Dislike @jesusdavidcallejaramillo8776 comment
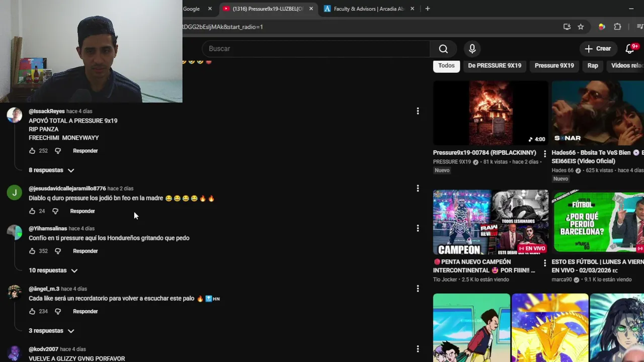This screenshot has height=362, width=644. click(x=55, y=211)
